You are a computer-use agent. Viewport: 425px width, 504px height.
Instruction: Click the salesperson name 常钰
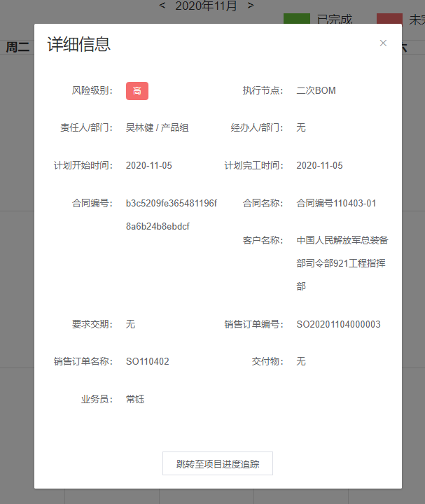[135, 400]
